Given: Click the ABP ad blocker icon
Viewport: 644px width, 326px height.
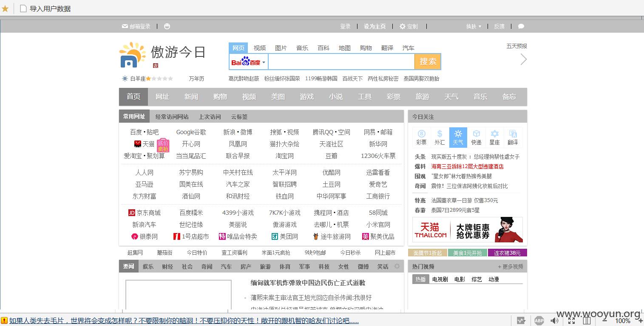Looking at the screenshot, I should (x=539, y=320).
